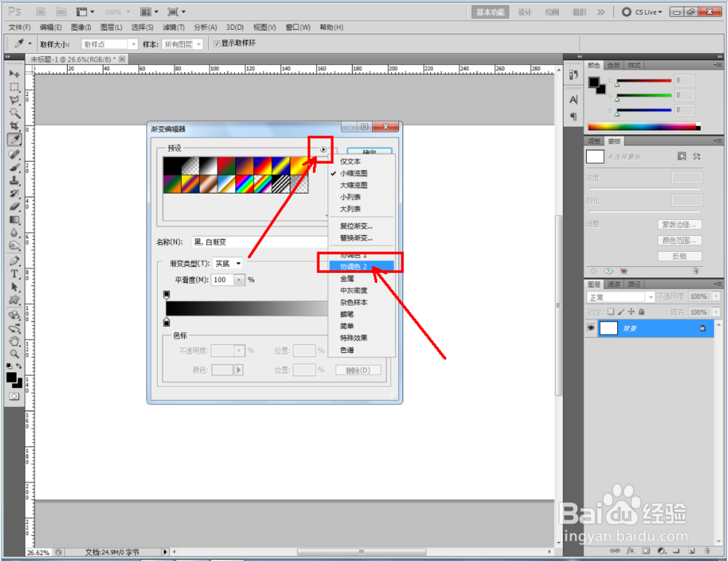Select the Blur tool
Image resolution: width=728 pixels, height=561 pixels.
point(15,232)
